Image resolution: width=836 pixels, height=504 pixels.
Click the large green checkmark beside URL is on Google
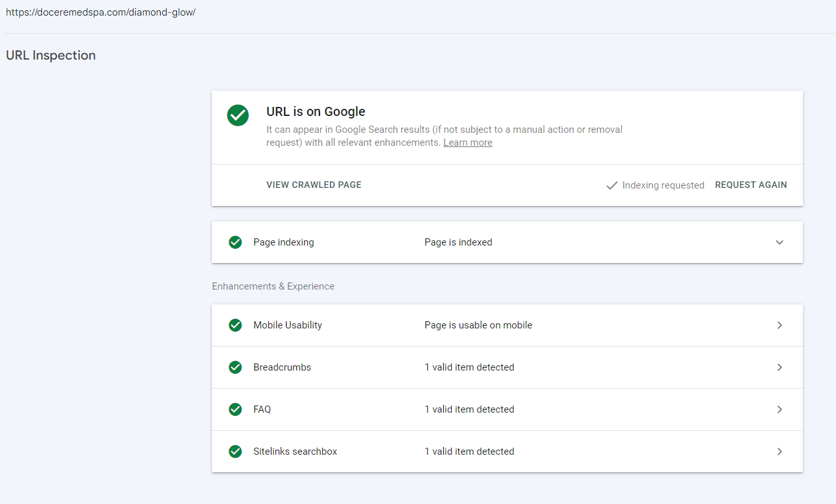(x=238, y=115)
